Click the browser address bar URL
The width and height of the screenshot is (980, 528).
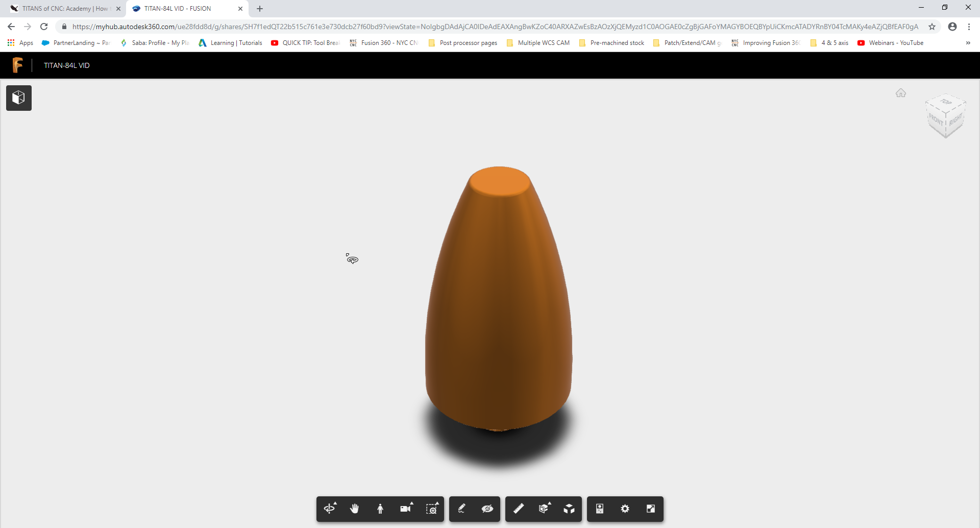point(495,27)
